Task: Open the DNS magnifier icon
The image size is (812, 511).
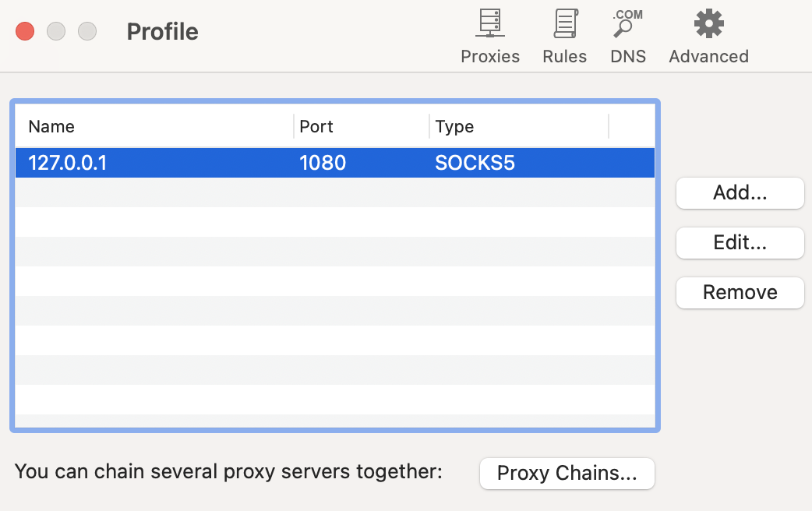Action: pyautogui.click(x=627, y=24)
